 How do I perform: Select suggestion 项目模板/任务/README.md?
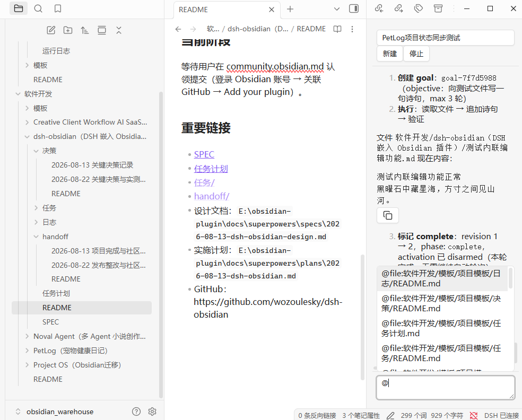click(442, 353)
